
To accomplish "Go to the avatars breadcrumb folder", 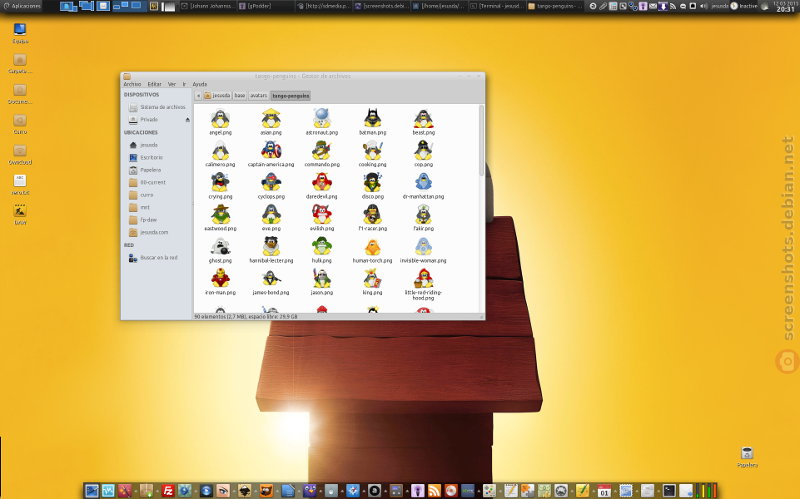I will [x=259, y=95].
